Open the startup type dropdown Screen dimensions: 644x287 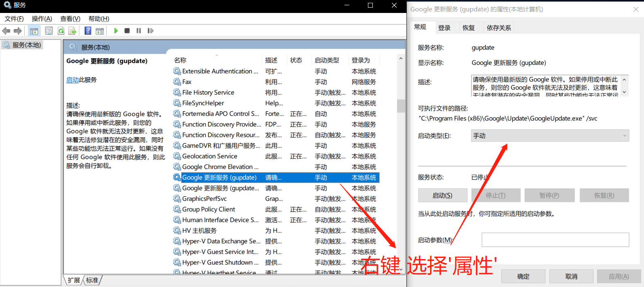point(550,136)
